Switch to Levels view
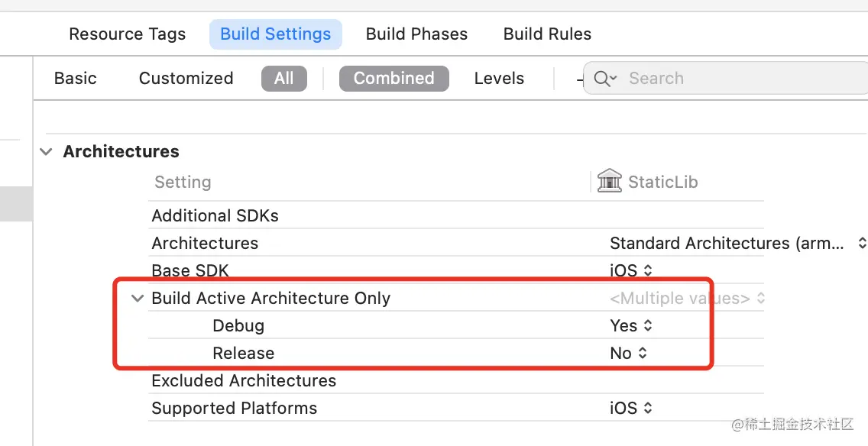 499,79
